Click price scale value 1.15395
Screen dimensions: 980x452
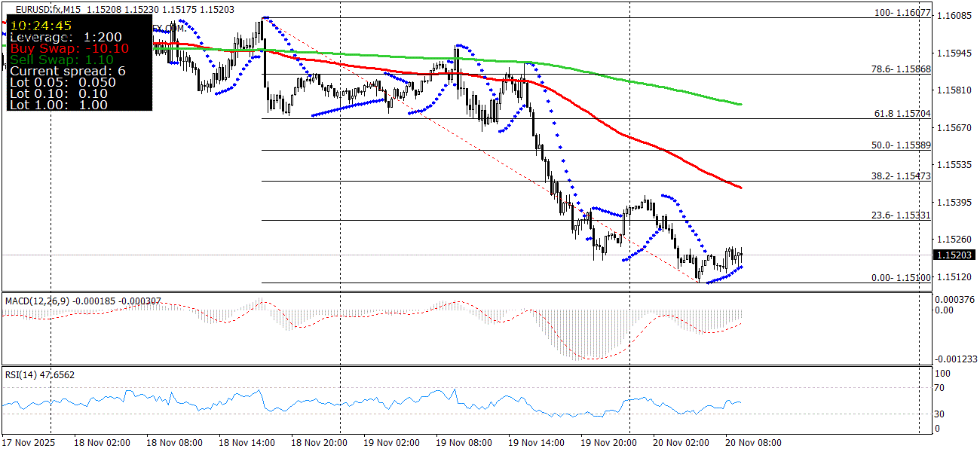pyautogui.click(x=954, y=202)
